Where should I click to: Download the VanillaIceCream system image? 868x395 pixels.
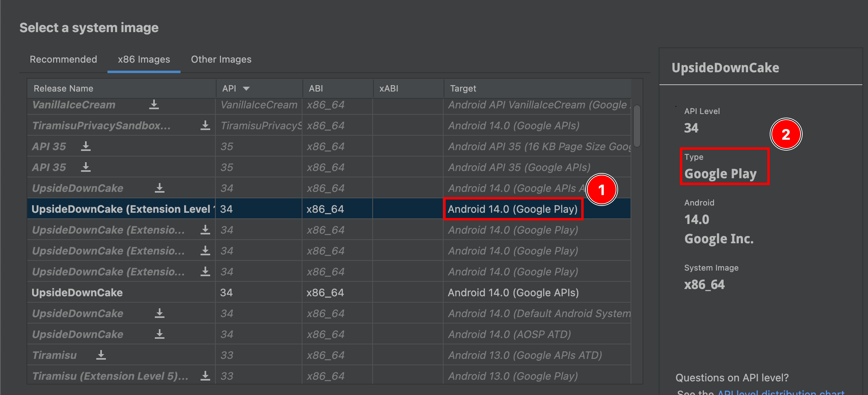click(x=154, y=106)
